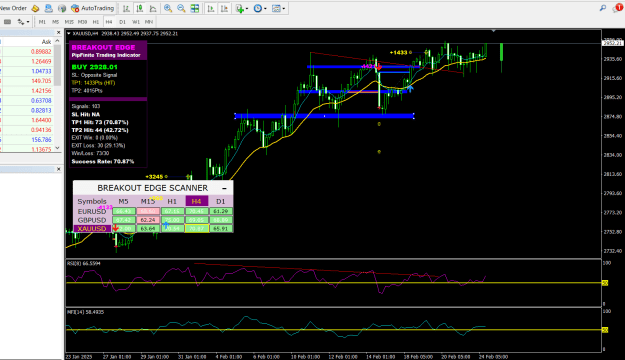Select the M30 timeframe
The image size is (625, 360).
point(83,22)
